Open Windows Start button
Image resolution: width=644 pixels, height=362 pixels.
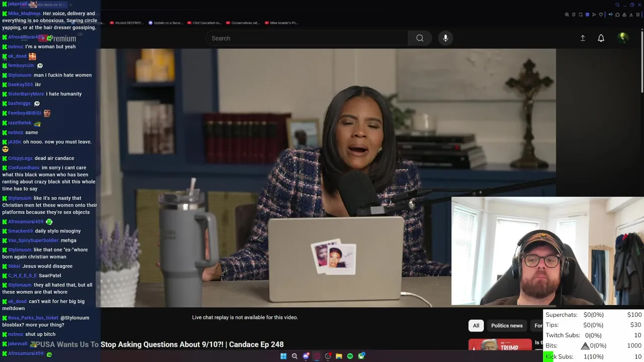283,356
